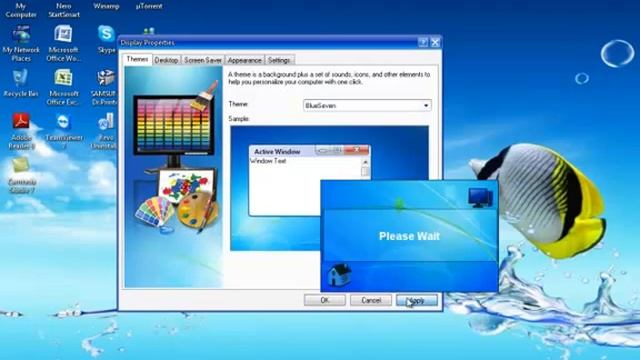Select the µTorrent desktop label
640x360 pixels.
tap(149, 6)
